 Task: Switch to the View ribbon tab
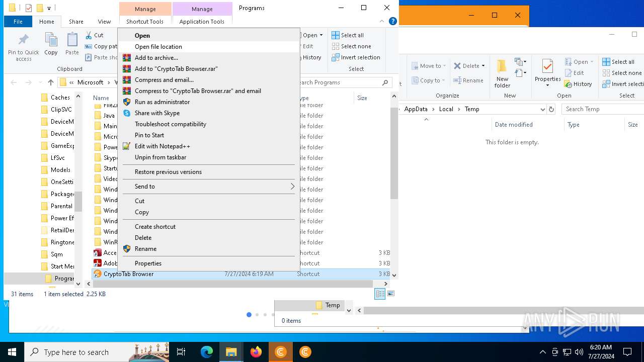tap(104, 22)
